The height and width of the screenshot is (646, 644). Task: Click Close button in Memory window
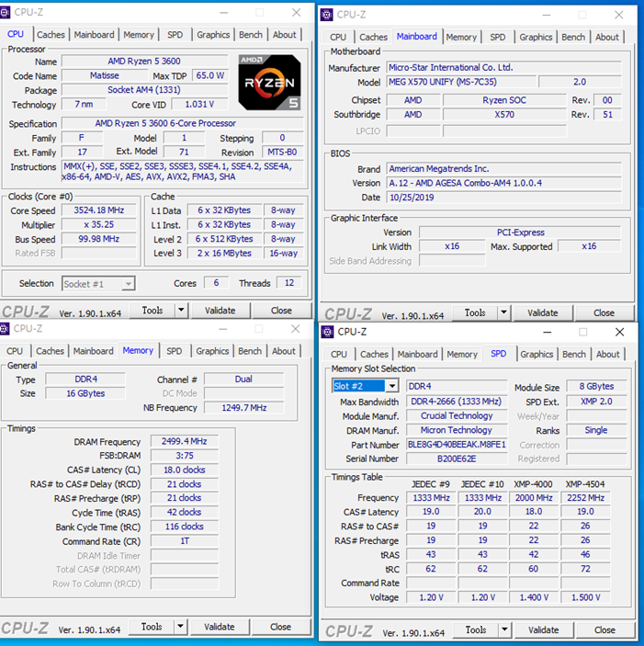pyautogui.click(x=280, y=627)
